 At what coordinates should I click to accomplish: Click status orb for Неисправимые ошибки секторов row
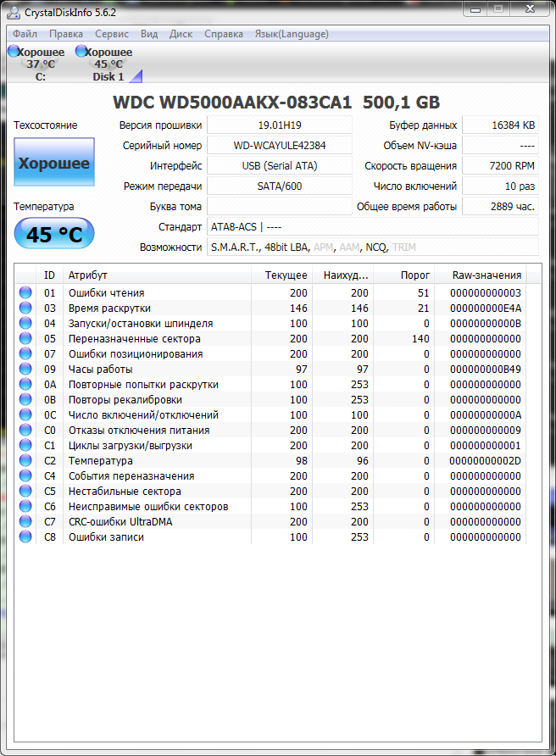point(25,506)
